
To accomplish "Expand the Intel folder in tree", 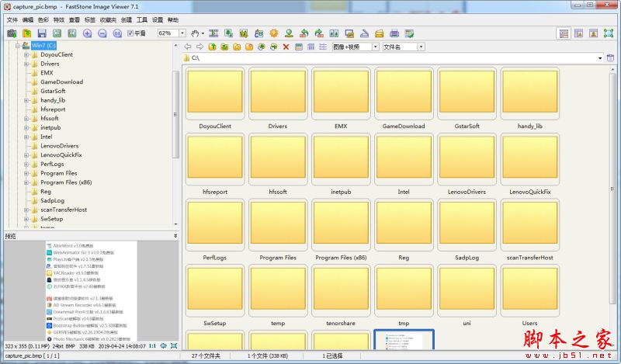I will [26, 137].
